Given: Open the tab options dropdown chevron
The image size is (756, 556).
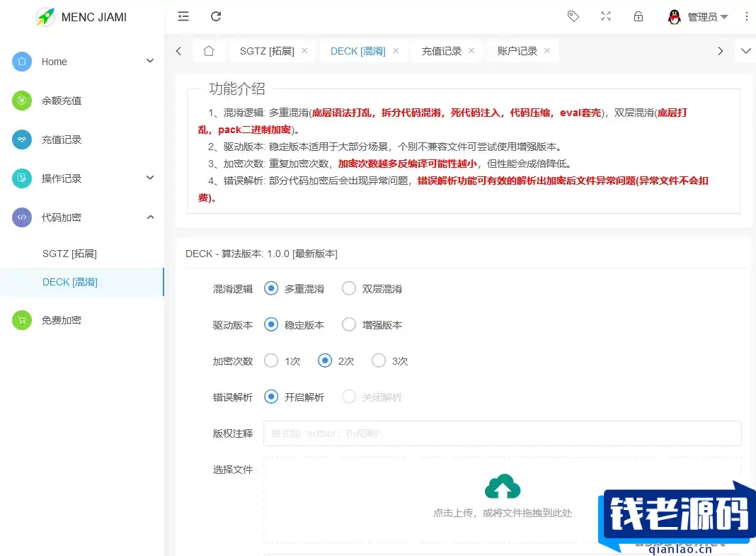Looking at the screenshot, I should (745, 50).
